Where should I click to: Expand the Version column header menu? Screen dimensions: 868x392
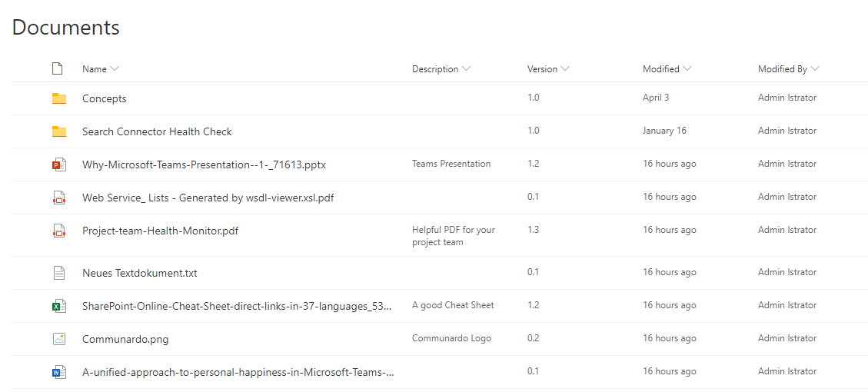565,69
